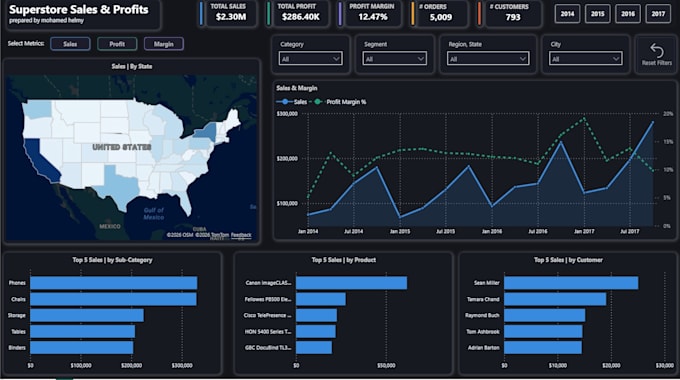Select the Margin metric button
The height and width of the screenshot is (380, 680).
pyautogui.click(x=163, y=44)
